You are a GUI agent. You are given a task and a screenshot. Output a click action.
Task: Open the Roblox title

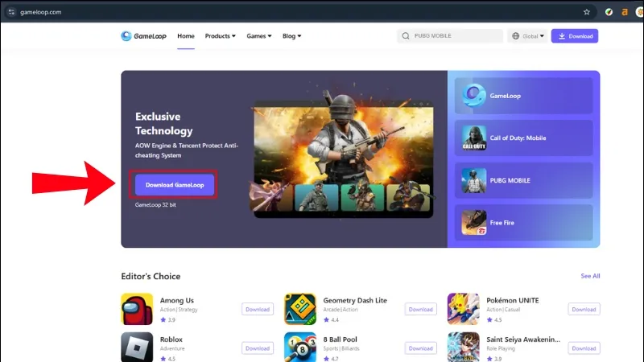[171, 339]
